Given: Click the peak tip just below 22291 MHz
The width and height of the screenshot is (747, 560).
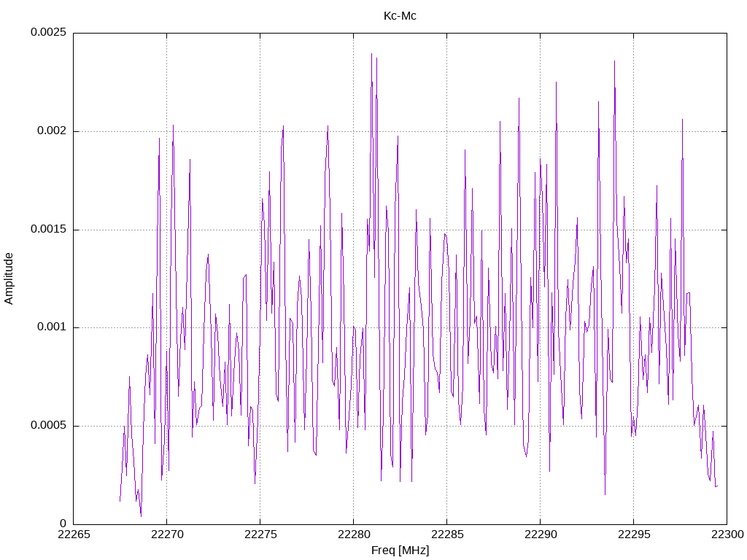Looking at the screenshot, I should [556, 82].
